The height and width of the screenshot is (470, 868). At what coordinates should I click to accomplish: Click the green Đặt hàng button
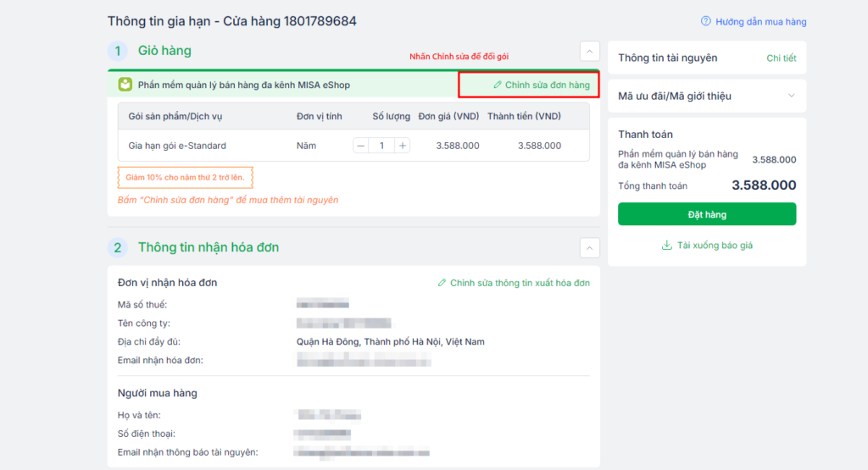coord(707,214)
